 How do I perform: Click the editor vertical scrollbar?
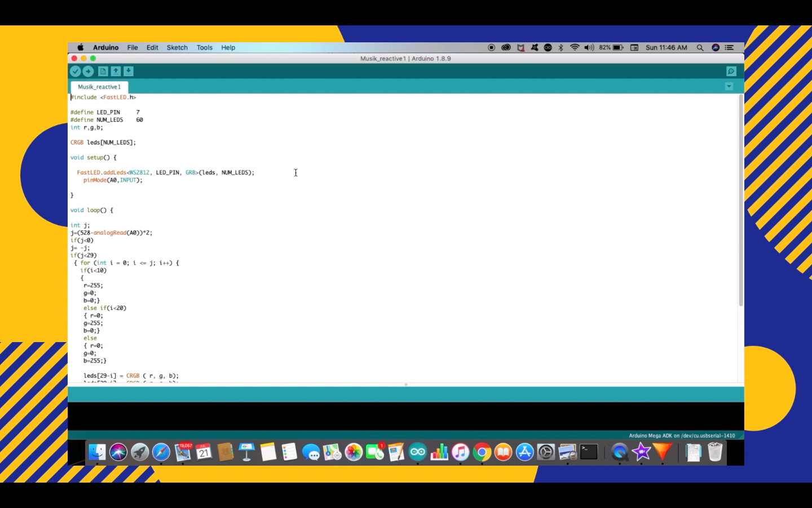(740, 200)
